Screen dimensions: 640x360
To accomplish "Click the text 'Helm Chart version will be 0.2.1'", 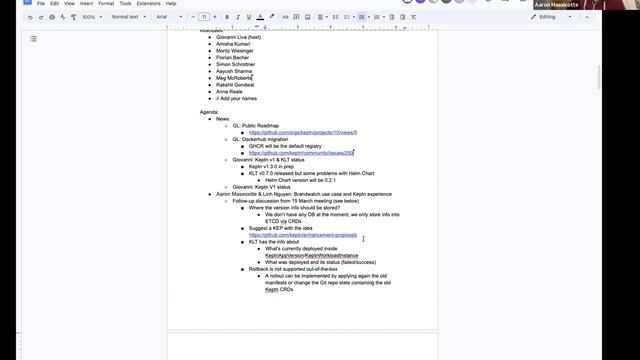I will point(300,180).
